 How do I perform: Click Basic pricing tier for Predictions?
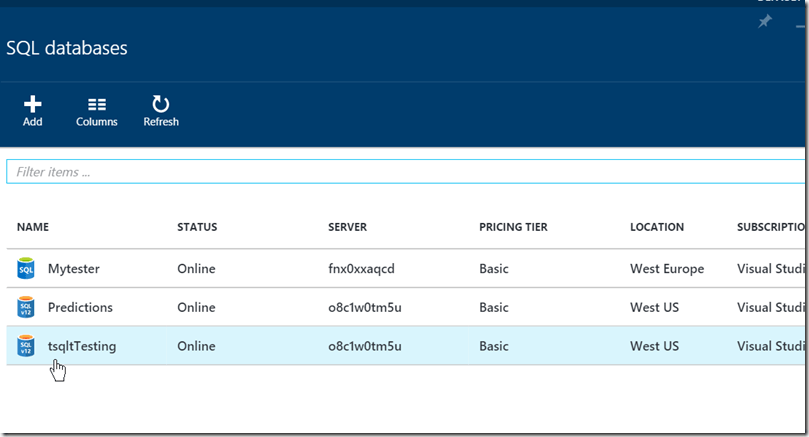[x=494, y=307]
